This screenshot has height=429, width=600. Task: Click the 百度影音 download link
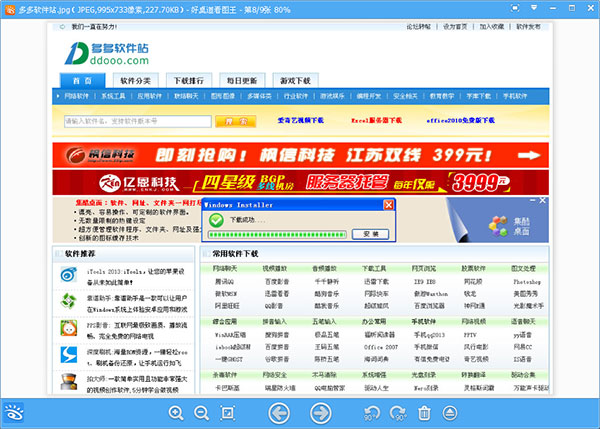pyautogui.click(x=277, y=282)
